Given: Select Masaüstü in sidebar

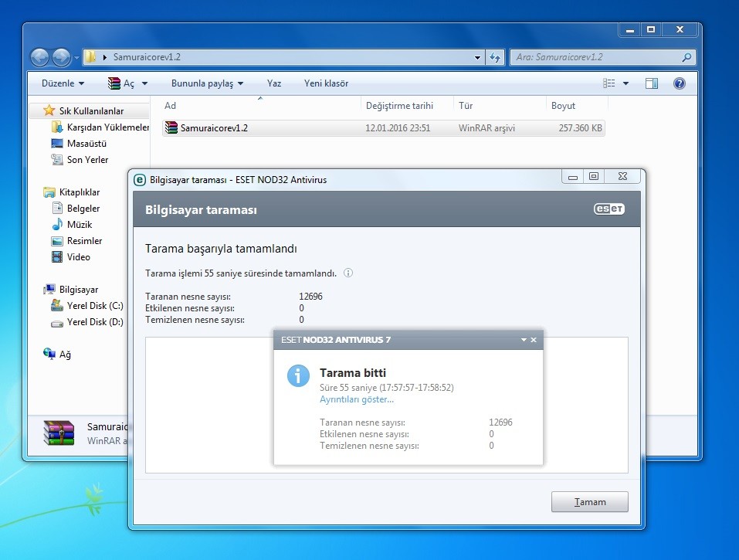Looking at the screenshot, I should pos(86,144).
